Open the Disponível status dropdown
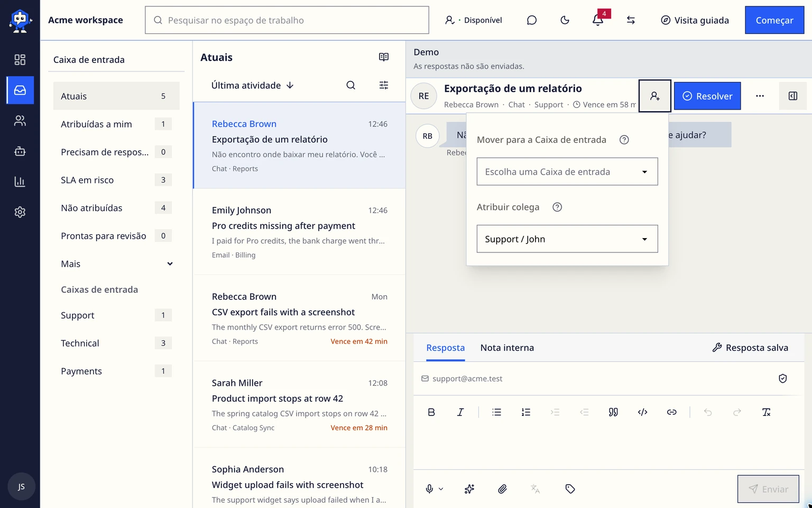812x508 pixels. point(474,20)
